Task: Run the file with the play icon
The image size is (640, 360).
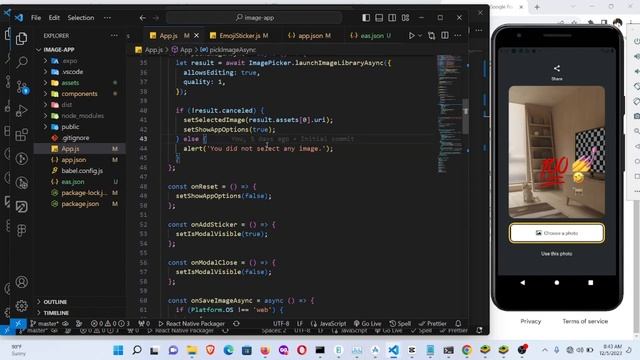Action: coord(411,36)
